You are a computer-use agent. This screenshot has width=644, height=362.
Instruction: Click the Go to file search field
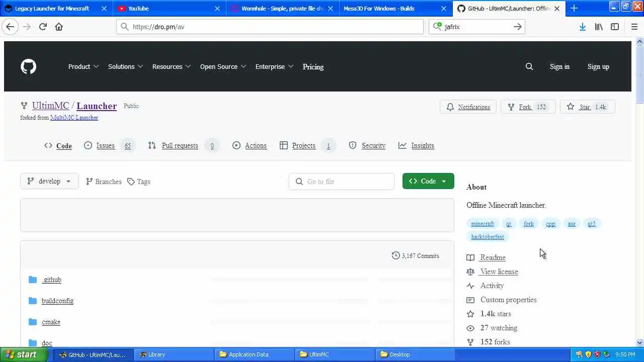click(342, 182)
